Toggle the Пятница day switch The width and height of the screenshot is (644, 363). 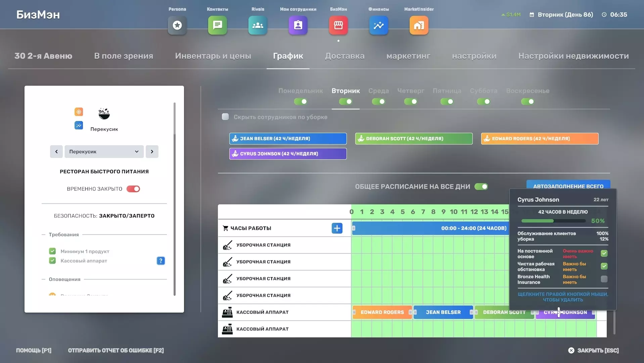[447, 102]
